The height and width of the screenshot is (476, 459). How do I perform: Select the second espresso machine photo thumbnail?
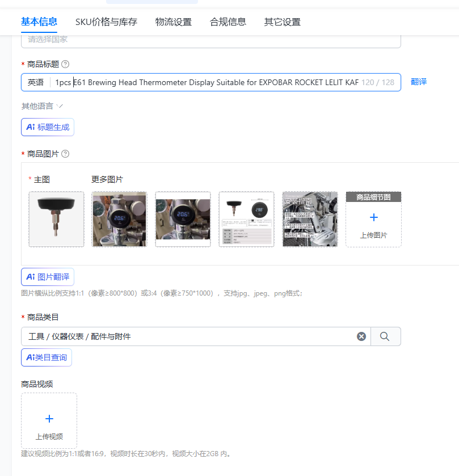pos(183,219)
